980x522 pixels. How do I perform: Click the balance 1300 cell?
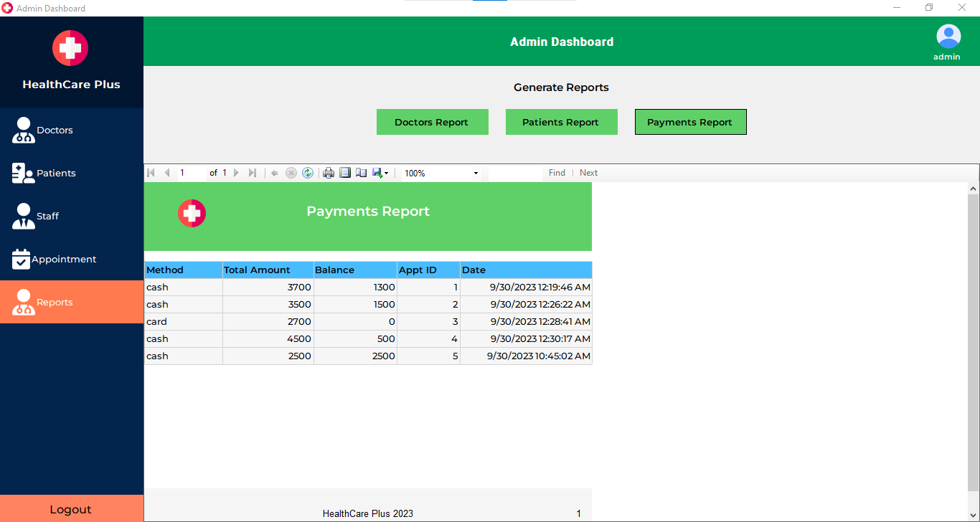[x=356, y=287]
